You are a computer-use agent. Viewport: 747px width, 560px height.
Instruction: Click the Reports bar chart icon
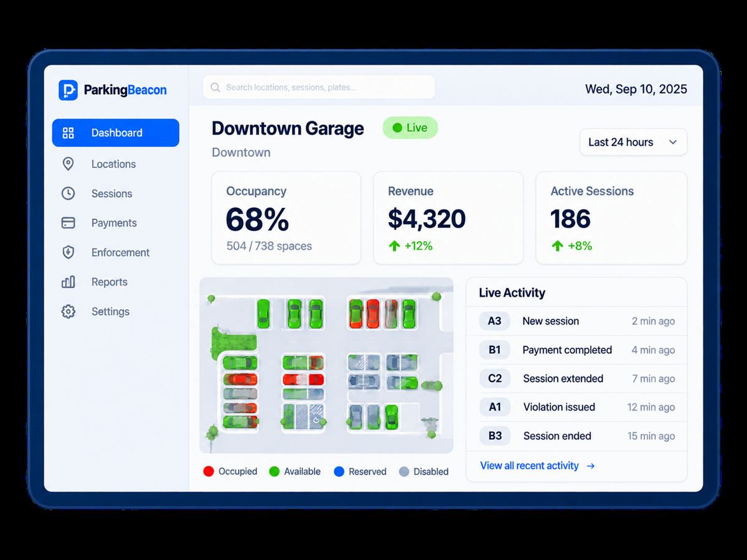pyautogui.click(x=68, y=282)
